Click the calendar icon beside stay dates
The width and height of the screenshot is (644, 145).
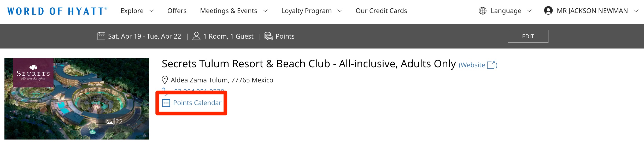pos(101,36)
